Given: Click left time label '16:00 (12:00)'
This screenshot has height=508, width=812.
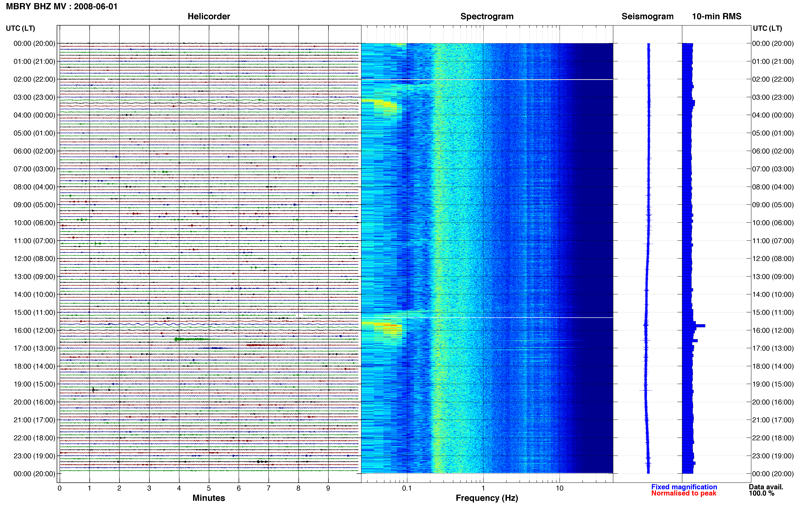Looking at the screenshot, I should [34, 330].
